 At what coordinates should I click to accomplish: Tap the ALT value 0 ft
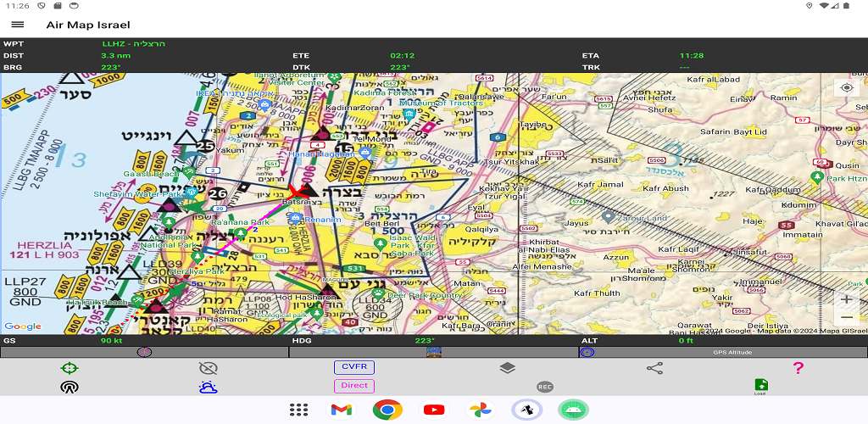click(686, 340)
